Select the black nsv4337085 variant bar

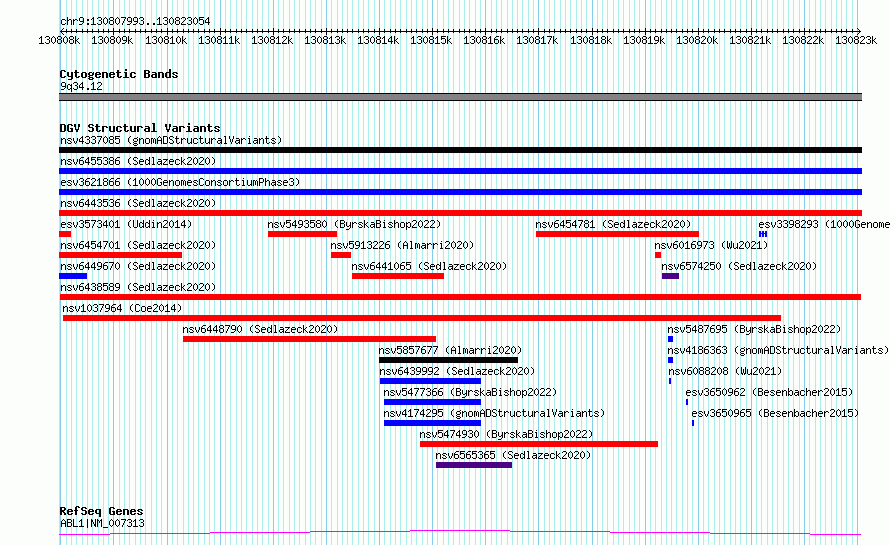click(x=460, y=150)
